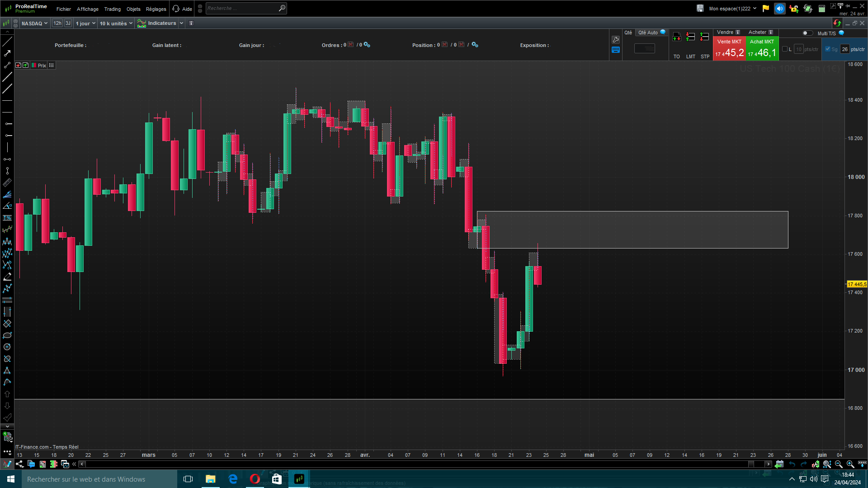Click the horizontal chart scrollbar track
868x488 pixels.
[x=416, y=464]
